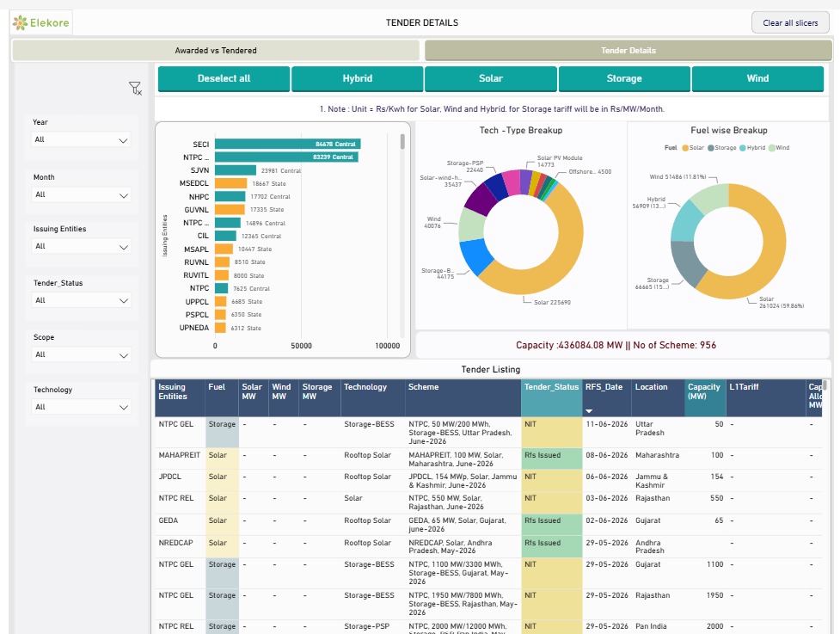
Task: Click the Hybrid fuel legend marker
Action: (743, 148)
